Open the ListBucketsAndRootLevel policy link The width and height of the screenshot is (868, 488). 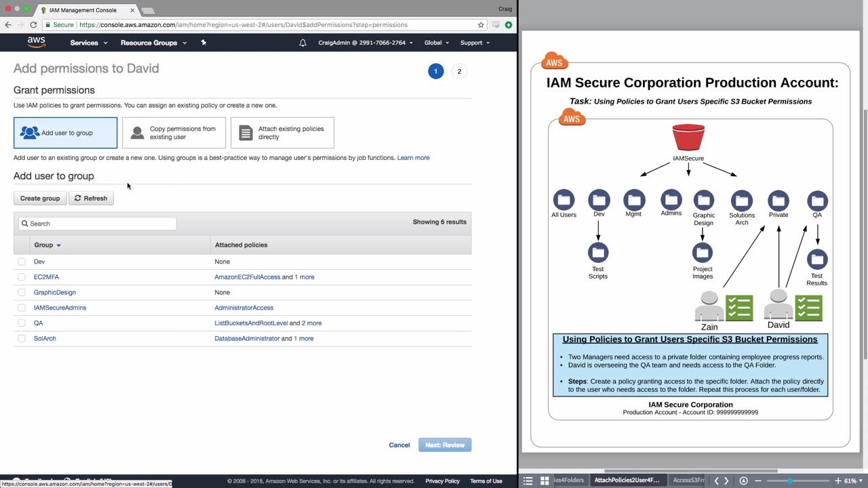tap(251, 323)
